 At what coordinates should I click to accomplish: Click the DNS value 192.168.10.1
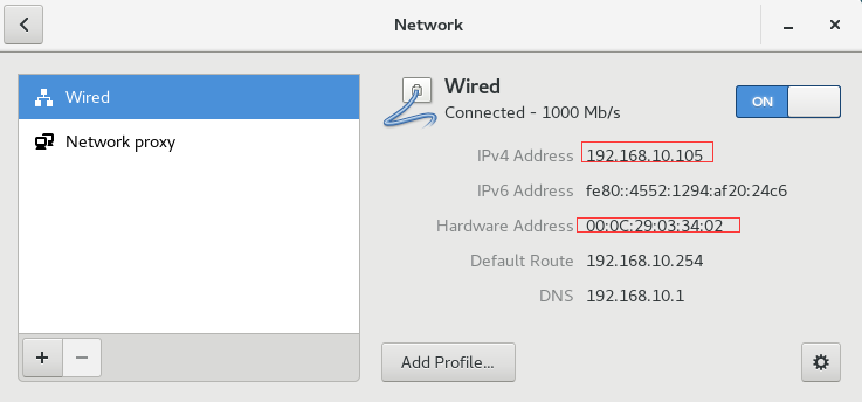pos(635,296)
